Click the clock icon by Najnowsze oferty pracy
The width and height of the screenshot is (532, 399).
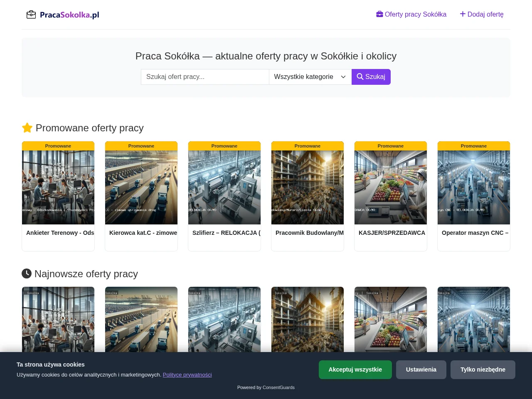[27, 273]
